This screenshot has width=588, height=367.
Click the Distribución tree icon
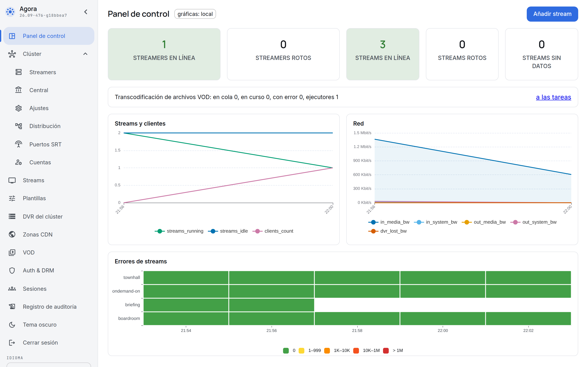pyautogui.click(x=18, y=126)
